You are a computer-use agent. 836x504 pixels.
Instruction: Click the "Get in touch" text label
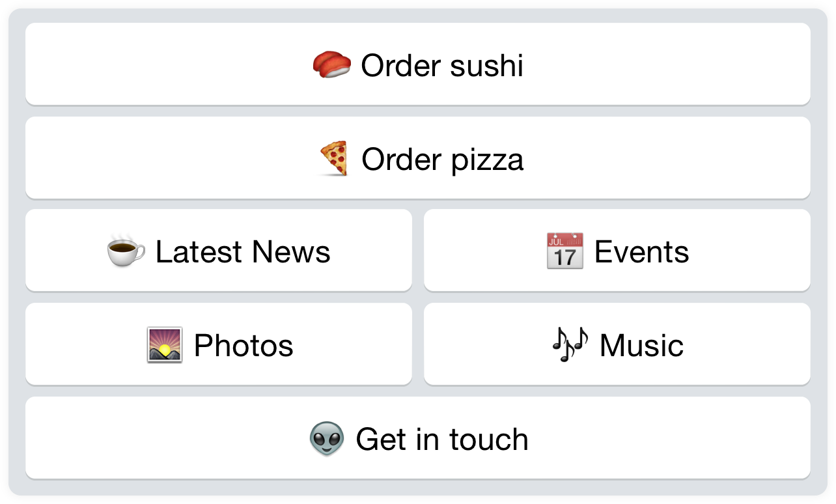(442, 440)
